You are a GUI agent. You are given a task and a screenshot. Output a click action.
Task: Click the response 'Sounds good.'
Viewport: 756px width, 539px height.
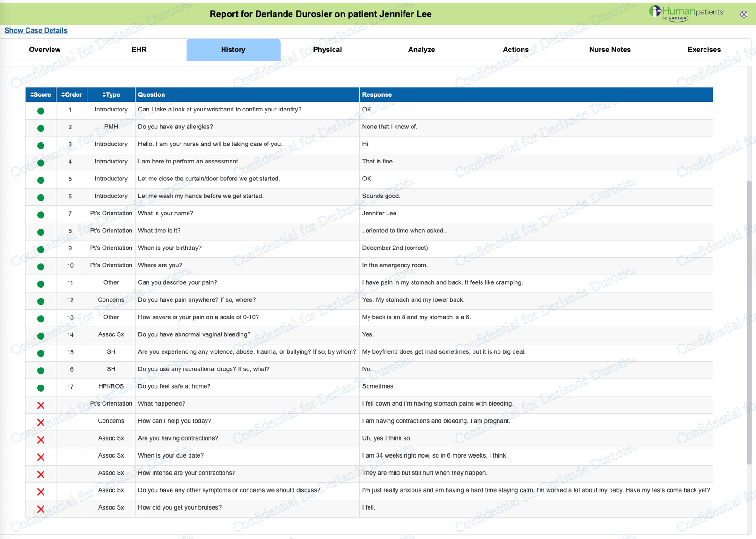tap(381, 196)
